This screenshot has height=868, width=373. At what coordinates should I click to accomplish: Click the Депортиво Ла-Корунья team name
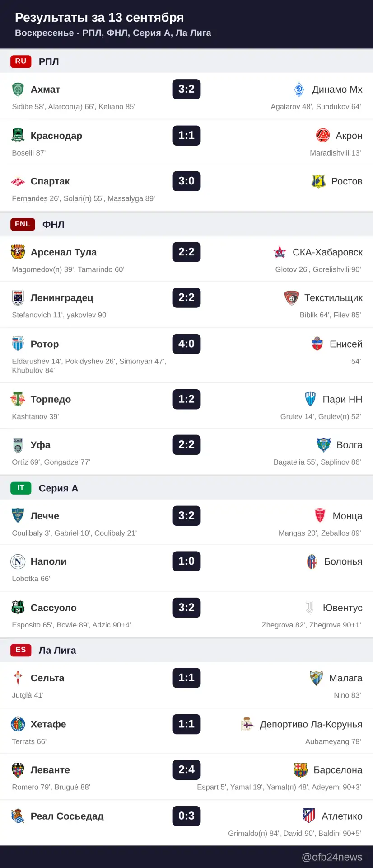pyautogui.click(x=311, y=724)
